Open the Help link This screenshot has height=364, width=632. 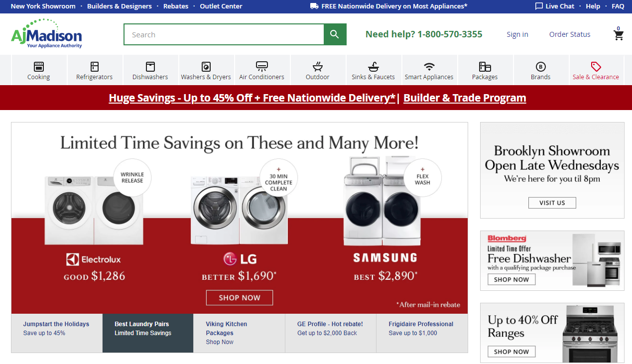tap(593, 6)
